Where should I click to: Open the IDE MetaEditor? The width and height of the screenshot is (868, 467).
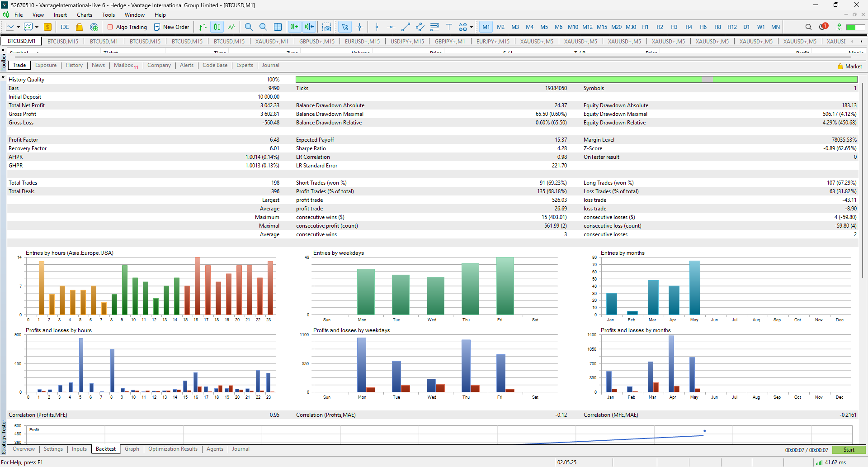point(65,27)
